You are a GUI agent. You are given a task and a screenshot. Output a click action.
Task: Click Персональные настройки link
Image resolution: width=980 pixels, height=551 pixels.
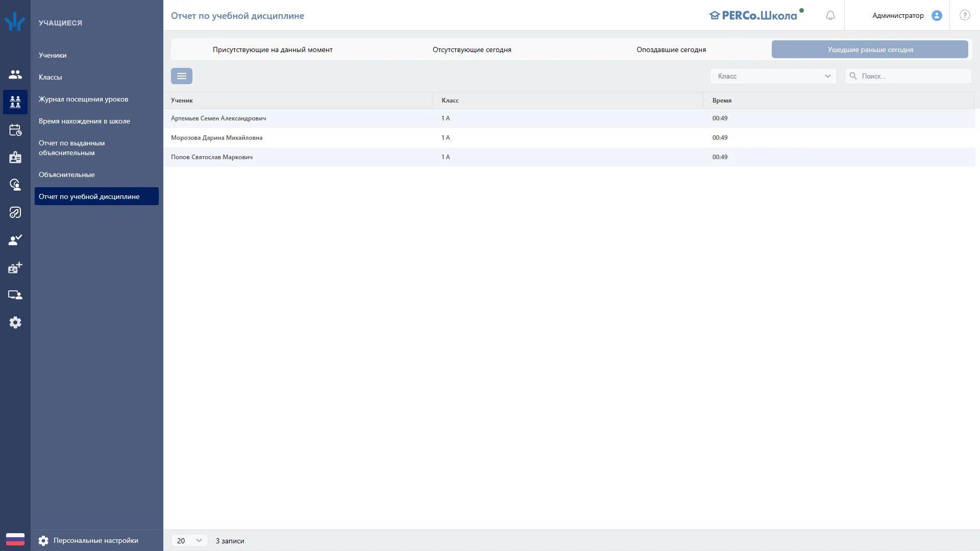[x=96, y=541]
